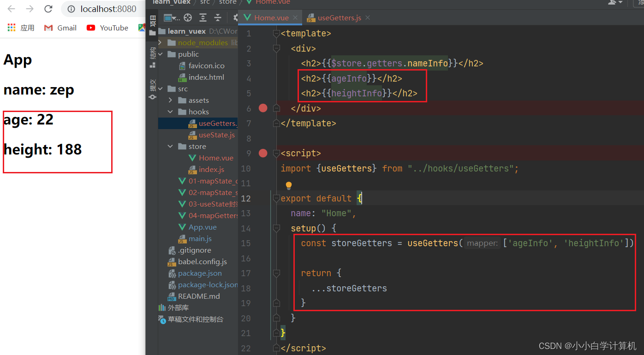Click the 草稿文件和控制台 scratches node
The width and height of the screenshot is (644, 355).
[191, 319]
